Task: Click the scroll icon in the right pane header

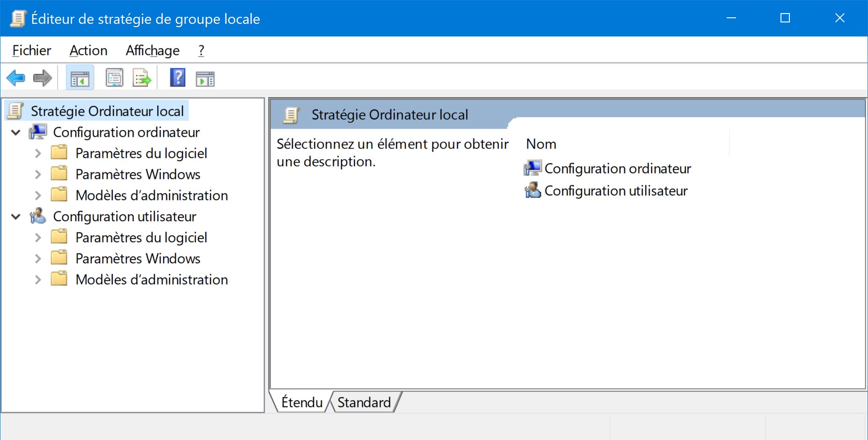Action: tap(292, 115)
